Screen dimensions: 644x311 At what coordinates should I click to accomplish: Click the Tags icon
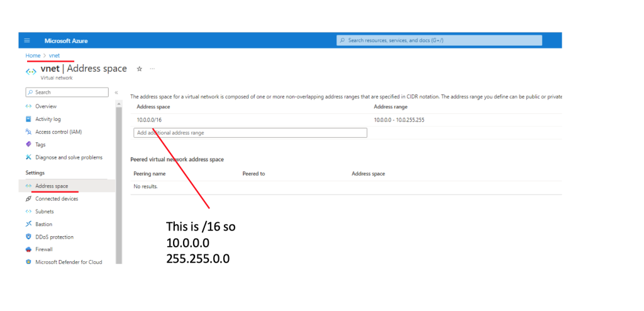point(28,144)
